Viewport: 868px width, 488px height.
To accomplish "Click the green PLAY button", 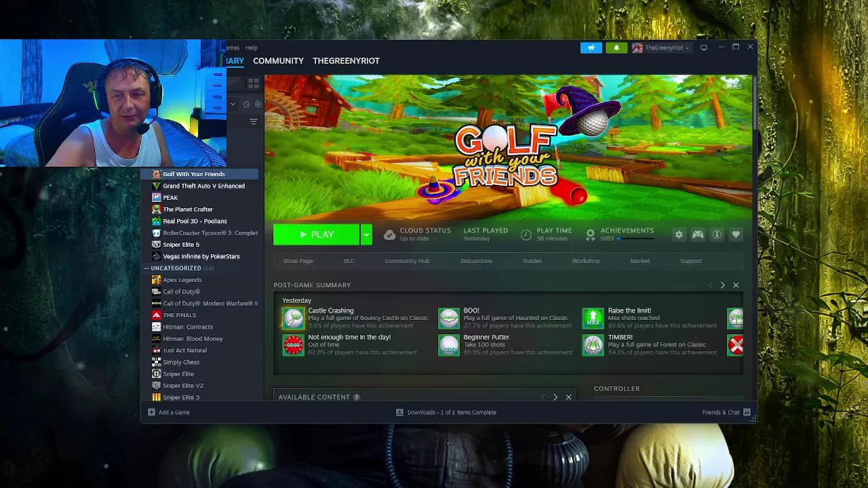I will click(316, 235).
